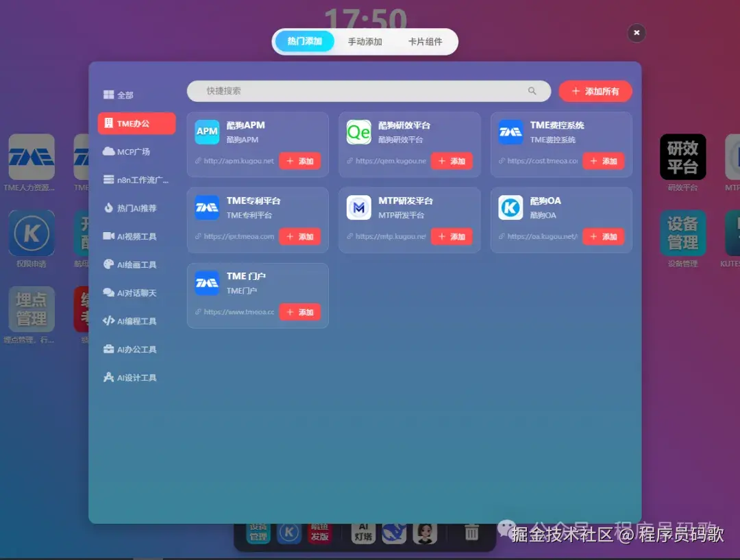Click the blue bird icon in the dock
This screenshot has width=740, height=560.
point(394,533)
